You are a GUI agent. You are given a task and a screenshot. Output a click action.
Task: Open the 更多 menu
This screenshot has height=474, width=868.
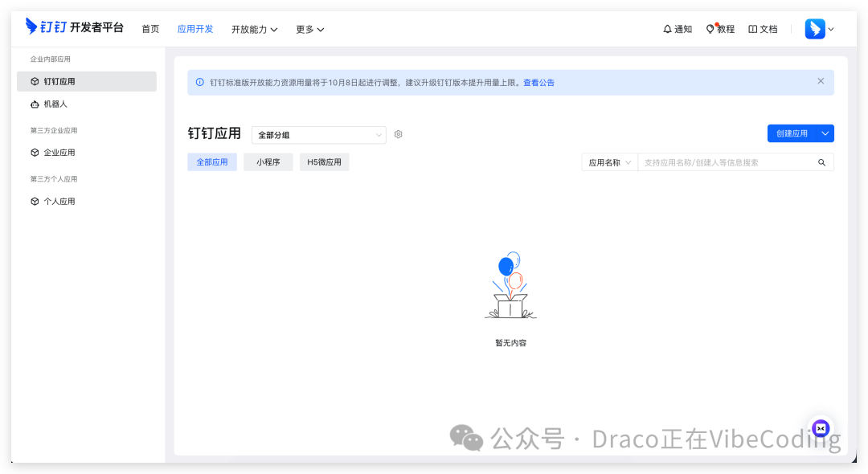[x=309, y=29]
